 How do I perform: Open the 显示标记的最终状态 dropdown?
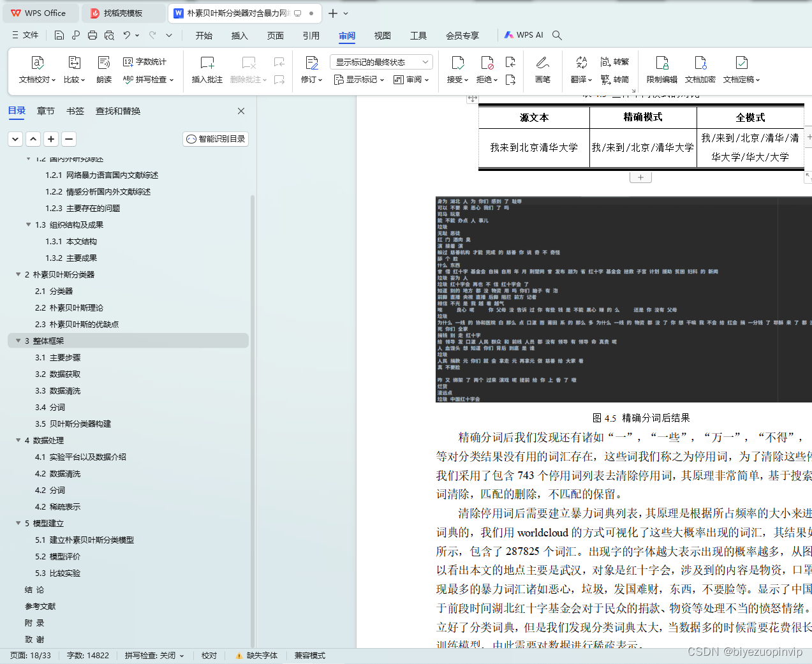(381, 61)
